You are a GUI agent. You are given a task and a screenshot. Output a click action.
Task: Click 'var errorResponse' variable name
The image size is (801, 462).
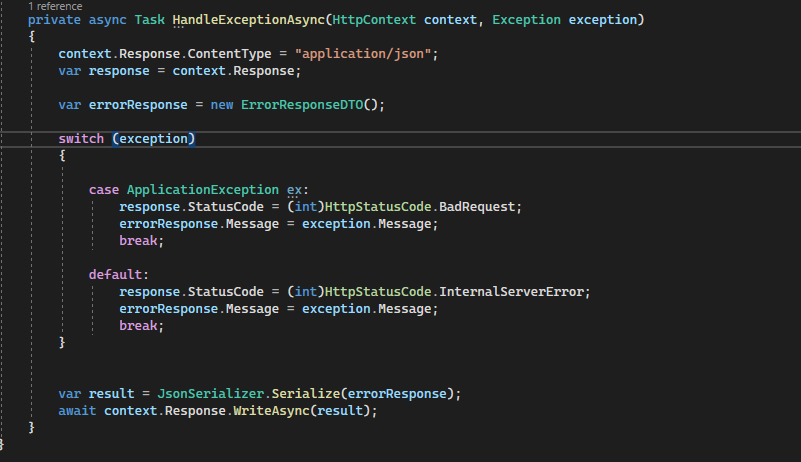[x=138, y=105]
